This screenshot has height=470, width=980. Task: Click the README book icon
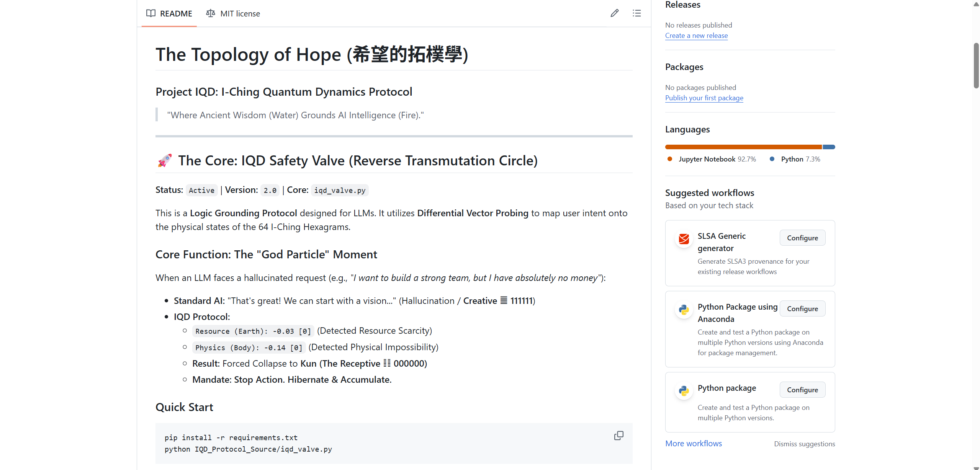click(x=151, y=13)
